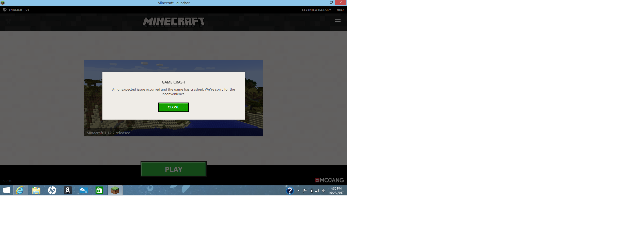Click the Mojang logo
The height and width of the screenshot is (229, 644).
(330, 180)
